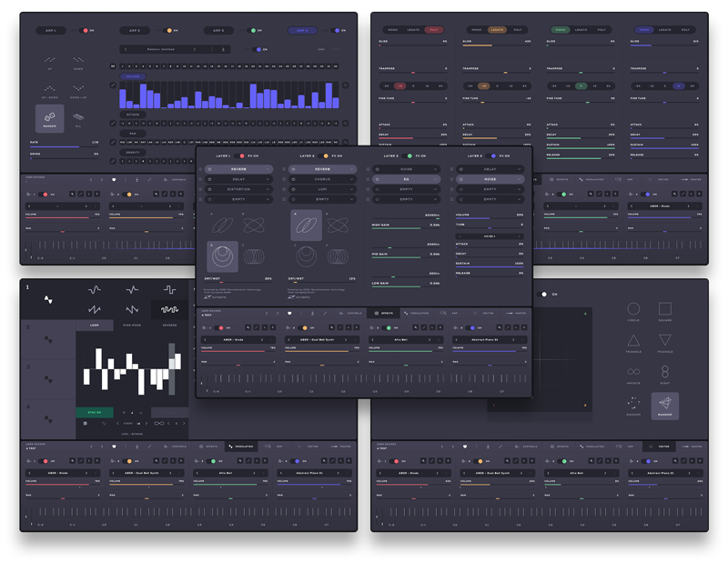Choose the Up arpeggio direction icon
The width and height of the screenshot is (728, 562).
[x=49, y=61]
